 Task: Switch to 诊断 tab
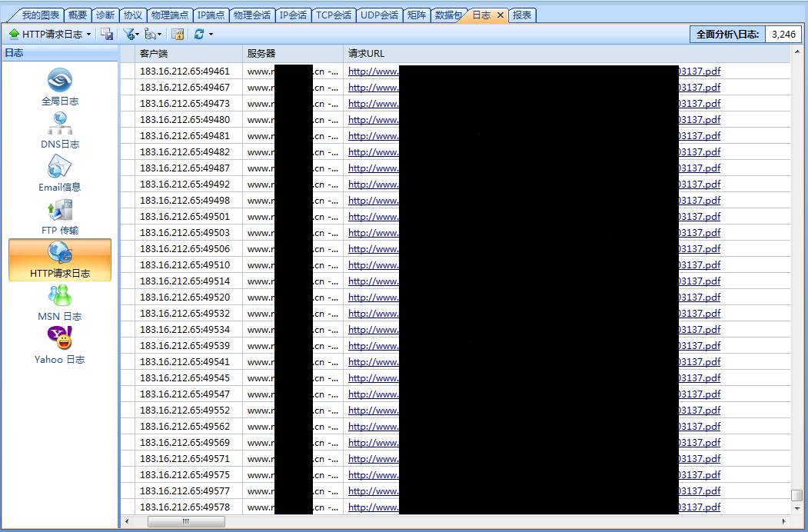(105, 15)
